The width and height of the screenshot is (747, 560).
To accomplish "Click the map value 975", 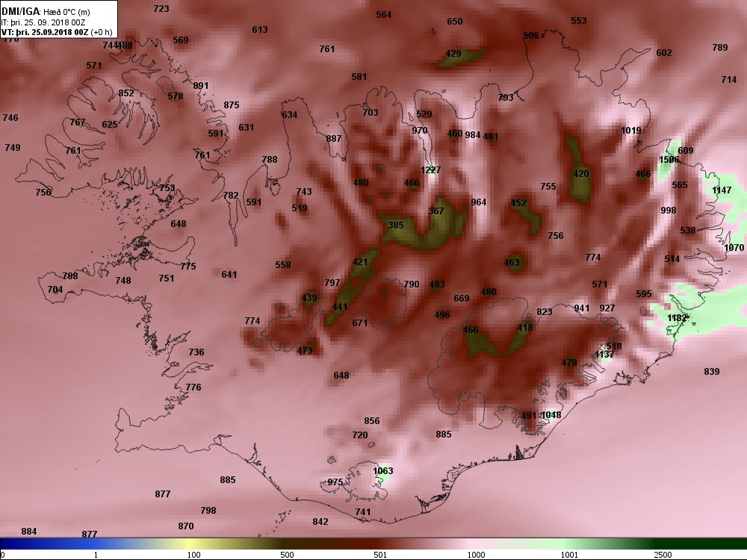I will tap(335, 482).
